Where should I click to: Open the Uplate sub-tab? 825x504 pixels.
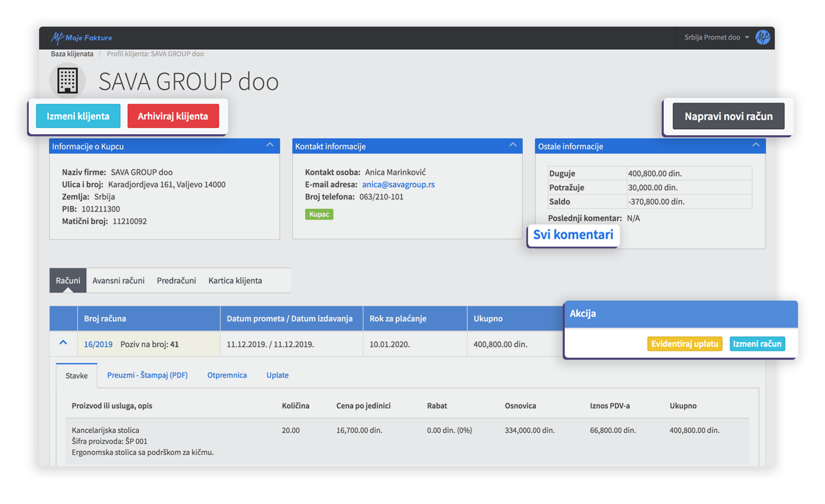point(277,375)
